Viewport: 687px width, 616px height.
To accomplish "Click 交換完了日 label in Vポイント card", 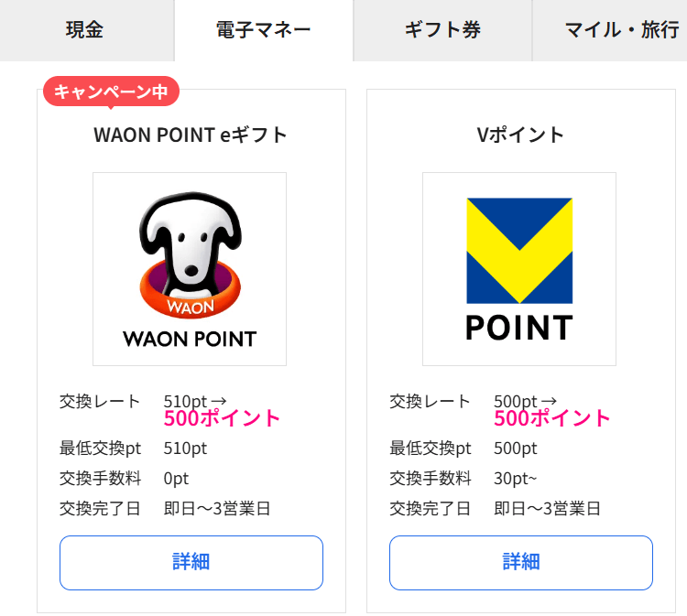I will [431, 508].
